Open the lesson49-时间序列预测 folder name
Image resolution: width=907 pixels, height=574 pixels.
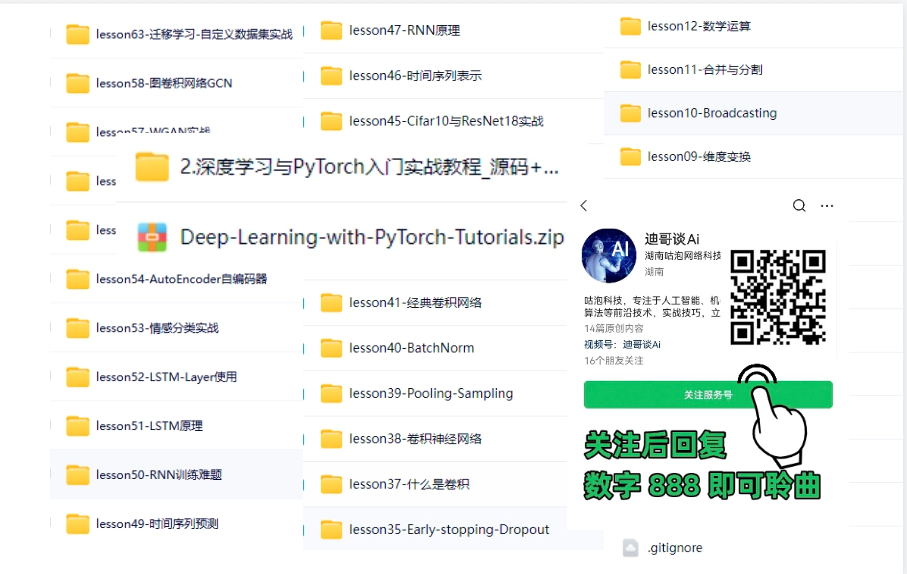pos(157,524)
